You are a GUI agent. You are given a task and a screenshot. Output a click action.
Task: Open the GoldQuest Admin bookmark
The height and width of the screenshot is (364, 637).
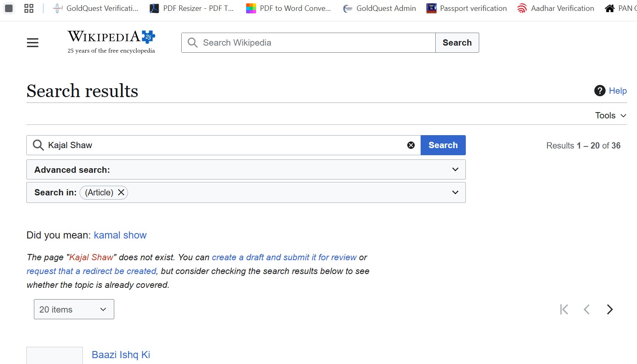click(x=379, y=8)
